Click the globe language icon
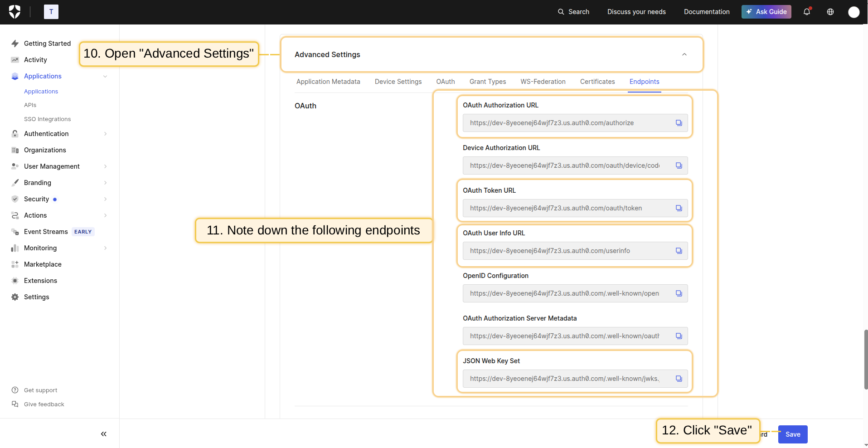The image size is (868, 448). click(x=830, y=12)
